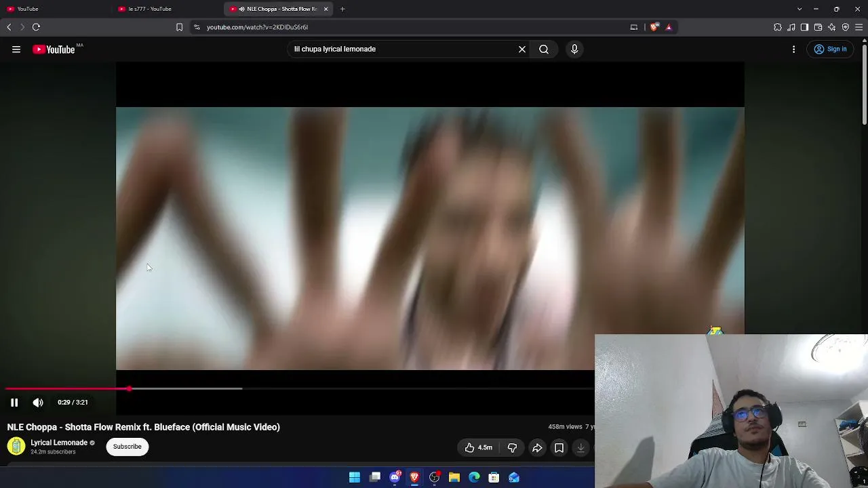Expand the tab search dropdown chevron
868x488 pixels.
click(x=800, y=9)
